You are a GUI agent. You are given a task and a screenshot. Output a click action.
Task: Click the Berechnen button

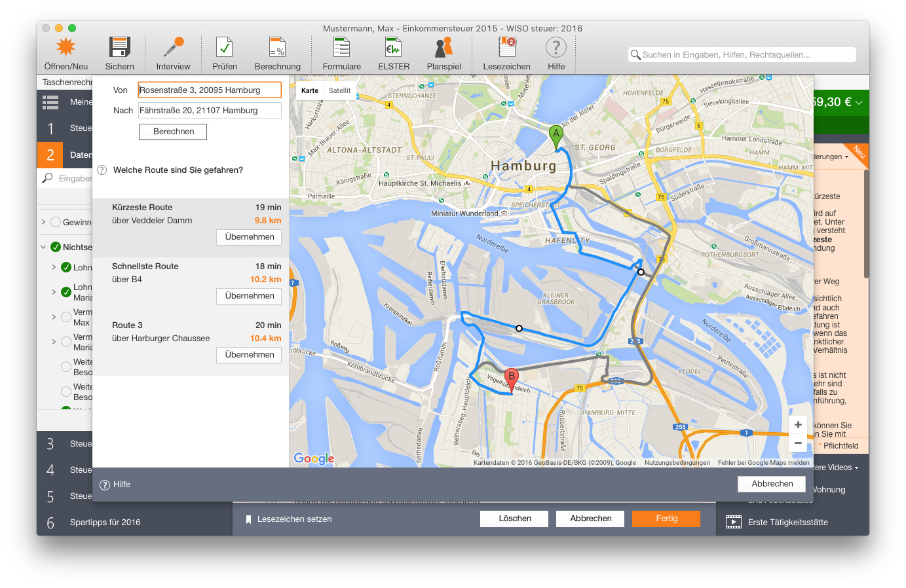(173, 132)
